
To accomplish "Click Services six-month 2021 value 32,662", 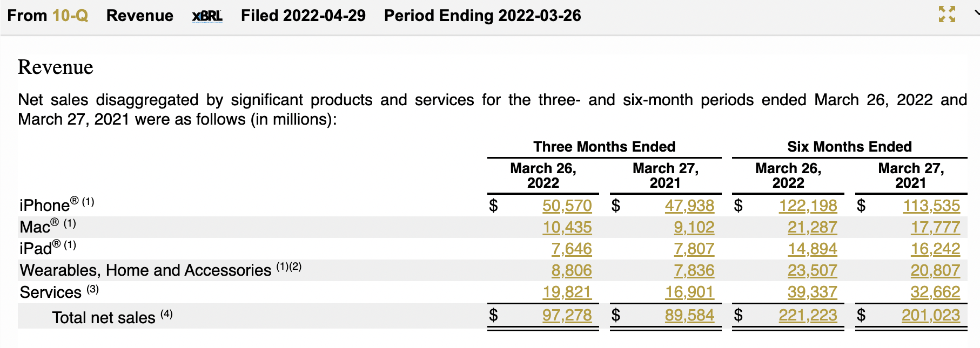I will coord(935,292).
